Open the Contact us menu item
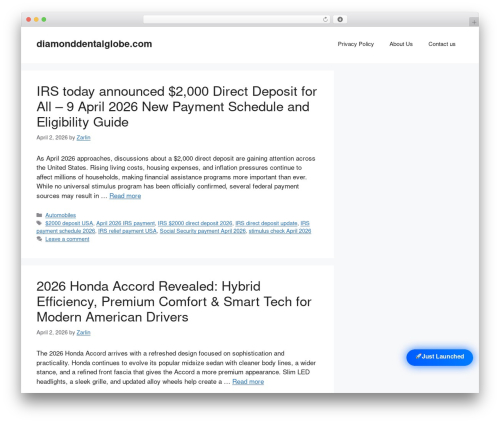The height and width of the screenshot is (423, 500). point(442,44)
